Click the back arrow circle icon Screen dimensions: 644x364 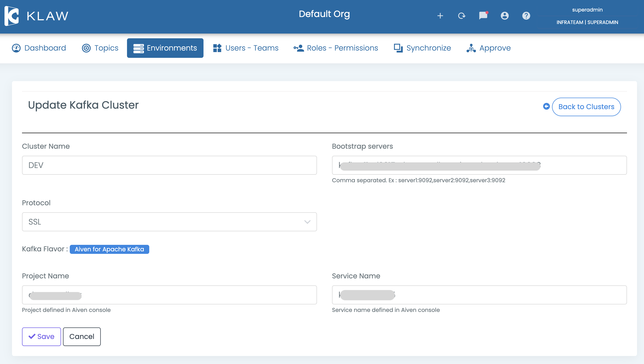point(546,106)
